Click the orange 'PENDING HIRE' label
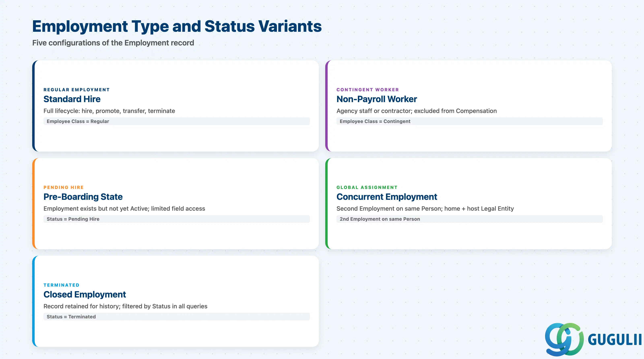 (64, 187)
